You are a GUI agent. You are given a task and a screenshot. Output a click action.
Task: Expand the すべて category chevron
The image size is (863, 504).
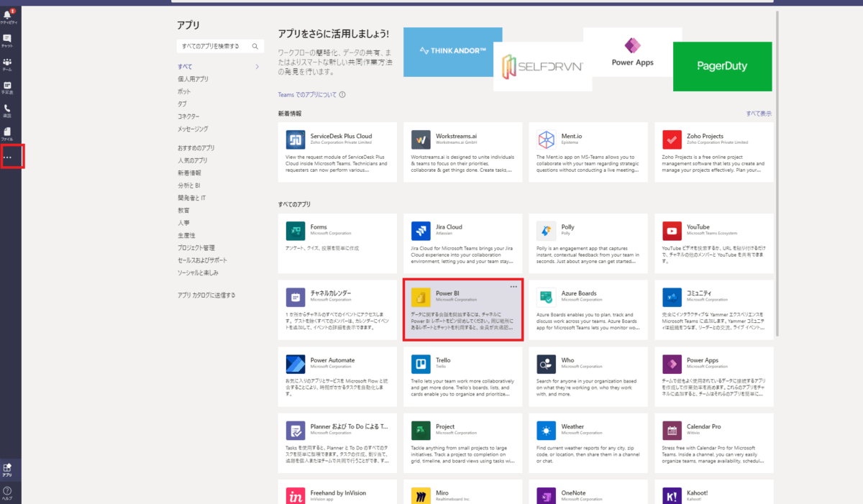coord(257,67)
